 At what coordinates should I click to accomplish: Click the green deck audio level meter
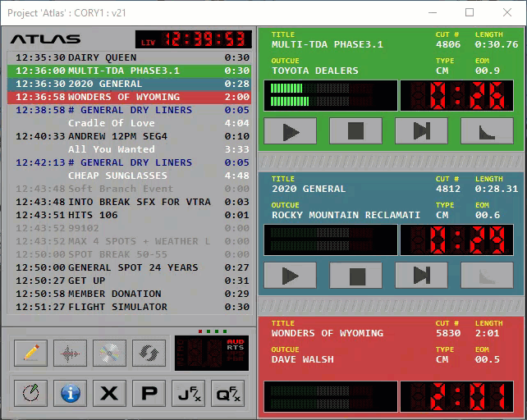click(x=331, y=95)
